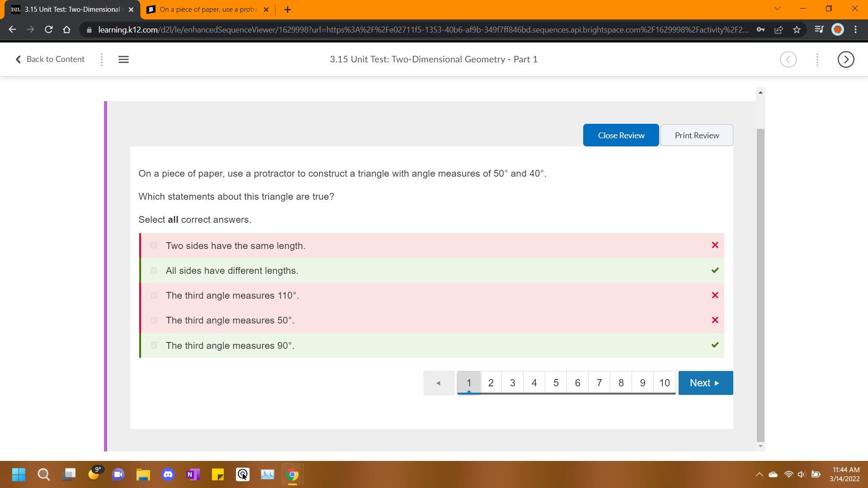This screenshot has height=488, width=868.
Task: Click the browser reload icon
Action: point(48,30)
